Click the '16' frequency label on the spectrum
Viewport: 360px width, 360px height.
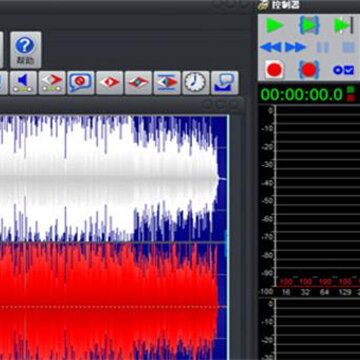[285, 292]
